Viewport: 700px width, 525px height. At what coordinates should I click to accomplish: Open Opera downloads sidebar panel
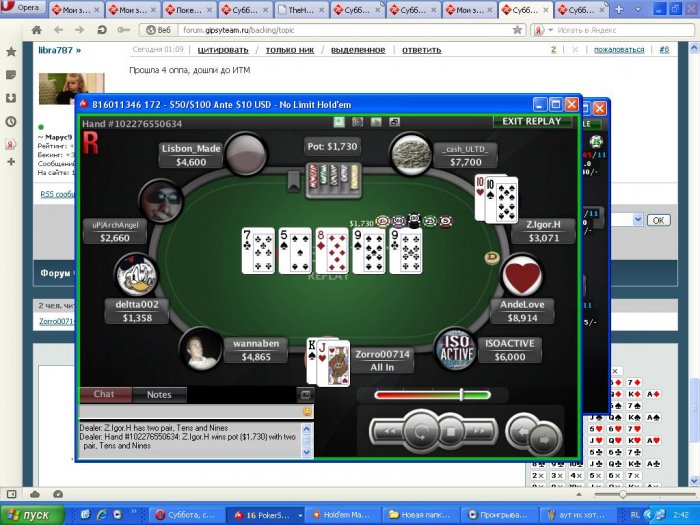(11, 98)
